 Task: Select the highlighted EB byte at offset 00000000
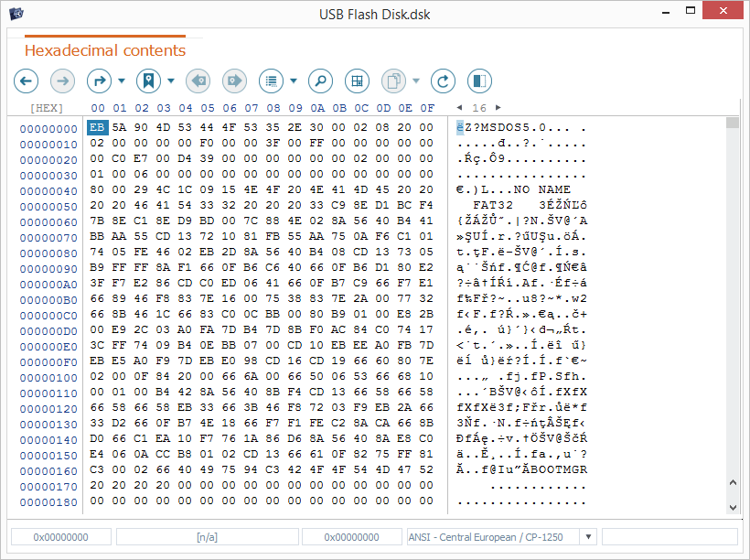click(97, 128)
